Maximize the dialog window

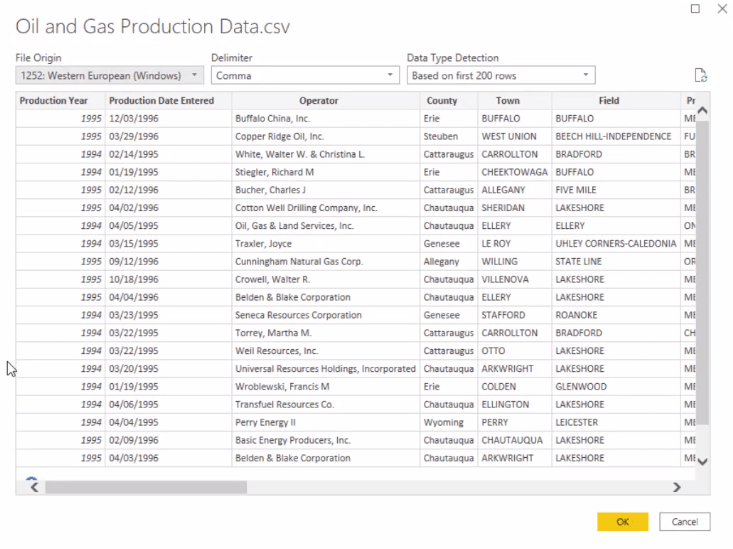coord(695,8)
